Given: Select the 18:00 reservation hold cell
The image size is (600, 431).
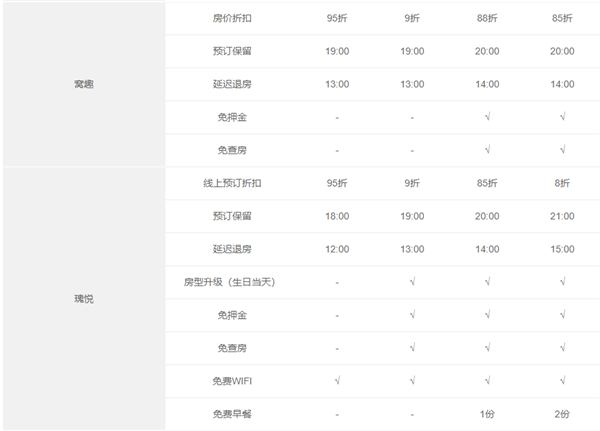Looking at the screenshot, I should [337, 216].
